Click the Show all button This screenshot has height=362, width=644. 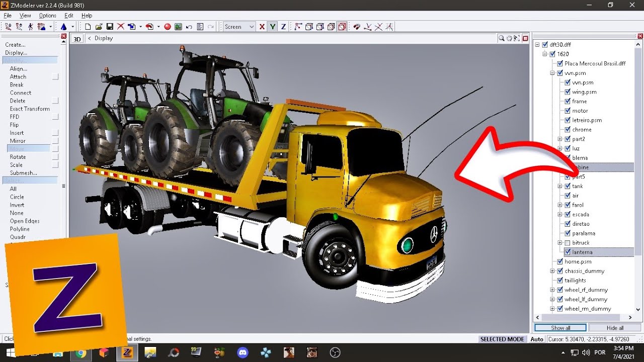[560, 328]
